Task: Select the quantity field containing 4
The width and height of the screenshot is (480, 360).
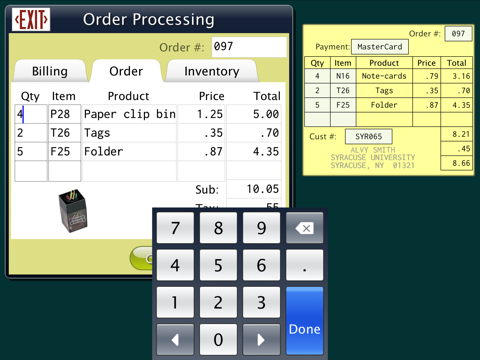Action: pos(31,114)
